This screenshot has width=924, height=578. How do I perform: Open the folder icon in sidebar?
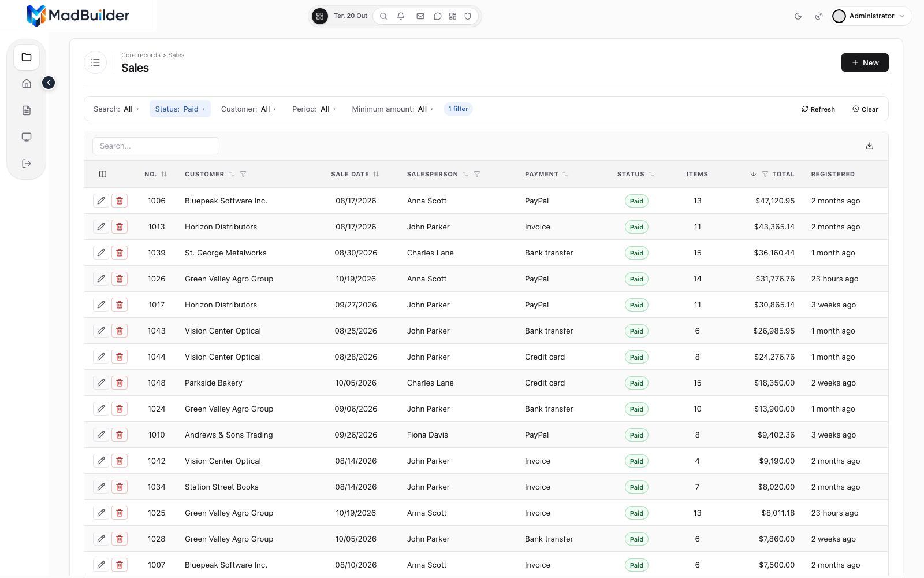27,57
